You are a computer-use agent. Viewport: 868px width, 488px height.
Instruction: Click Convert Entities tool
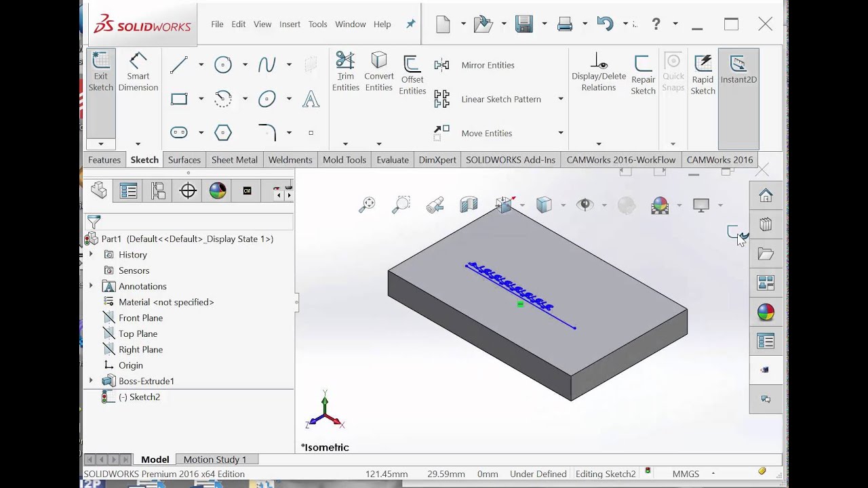tap(378, 72)
